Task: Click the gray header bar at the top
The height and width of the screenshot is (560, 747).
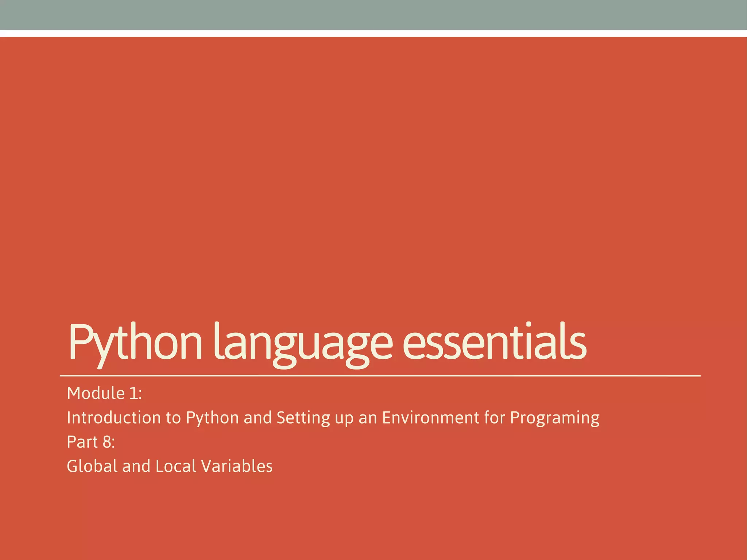Action: [x=373, y=15]
